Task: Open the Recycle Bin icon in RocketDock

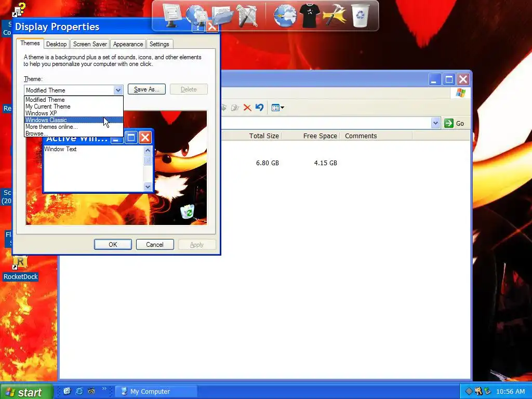Action: pos(361,16)
